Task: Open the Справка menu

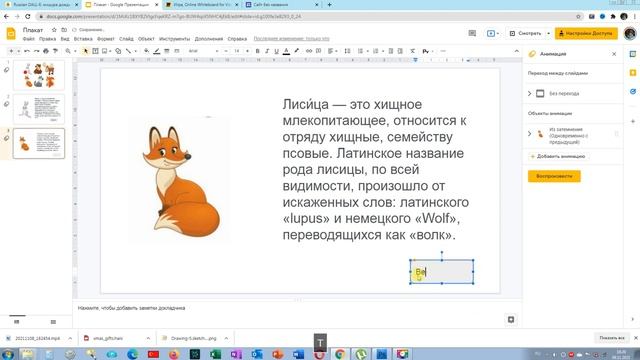Action: tap(237, 39)
